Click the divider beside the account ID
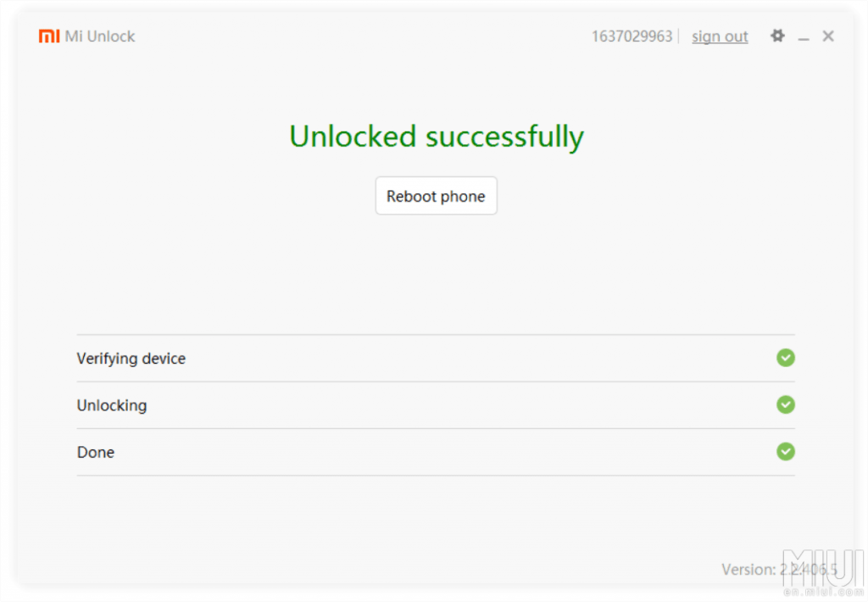Viewport: 868px width, 602px height. (679, 36)
